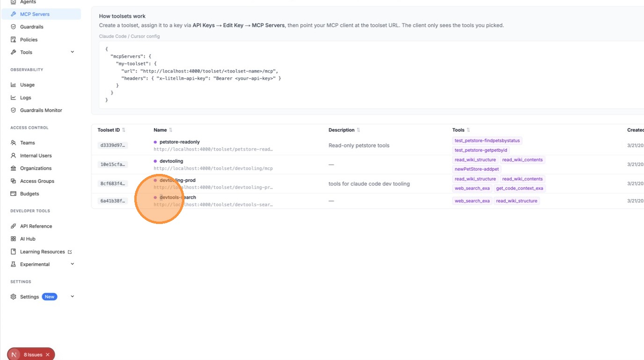Click the AI Hub grid icon

point(13,239)
